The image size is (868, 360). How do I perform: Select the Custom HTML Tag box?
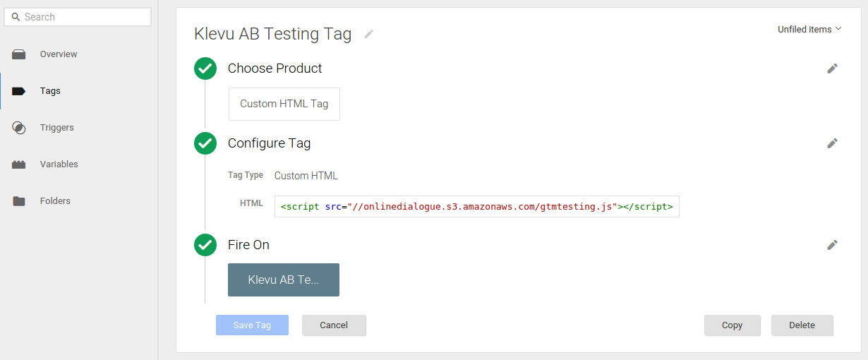284,104
